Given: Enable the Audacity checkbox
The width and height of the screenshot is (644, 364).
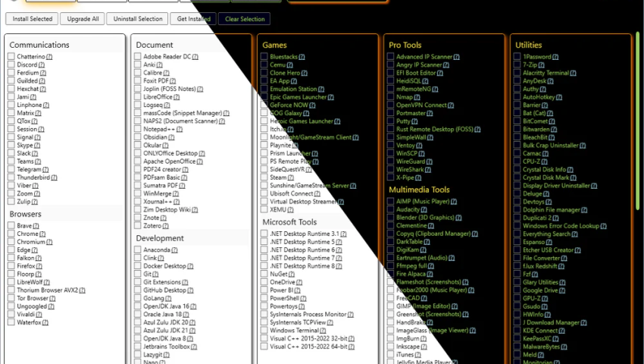Looking at the screenshot, I should (x=392, y=209).
